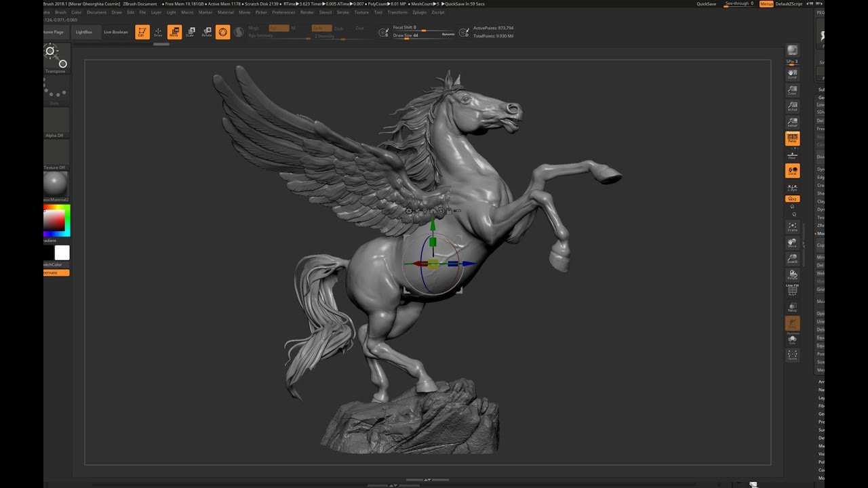The height and width of the screenshot is (488, 868).
Task: Open the Dots stroke selector
Action: click(x=56, y=91)
